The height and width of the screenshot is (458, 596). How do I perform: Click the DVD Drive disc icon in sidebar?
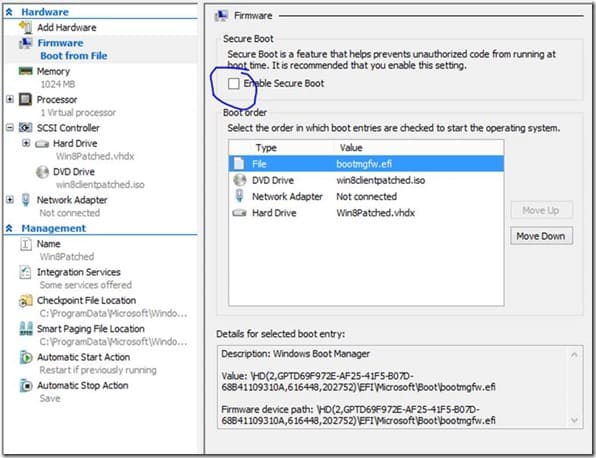(42, 172)
